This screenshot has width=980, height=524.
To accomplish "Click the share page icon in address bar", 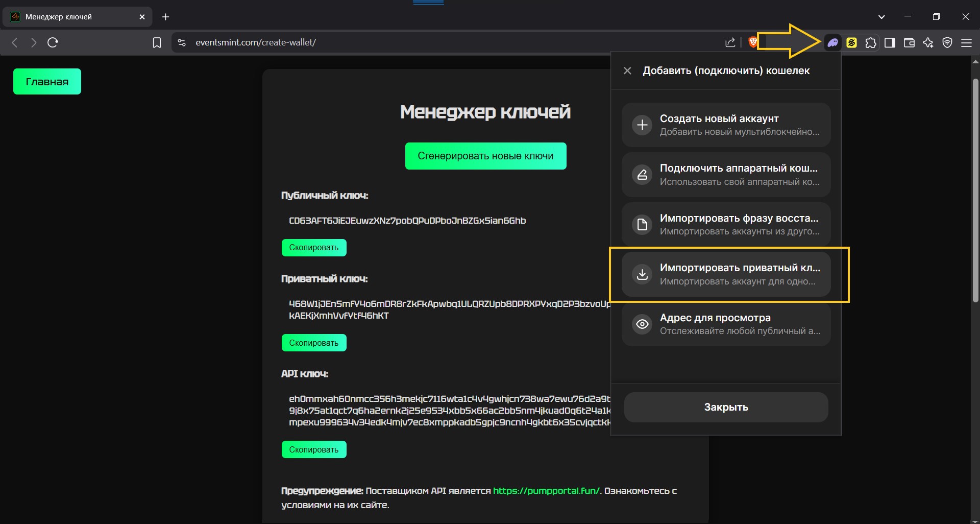I will click(x=730, y=42).
